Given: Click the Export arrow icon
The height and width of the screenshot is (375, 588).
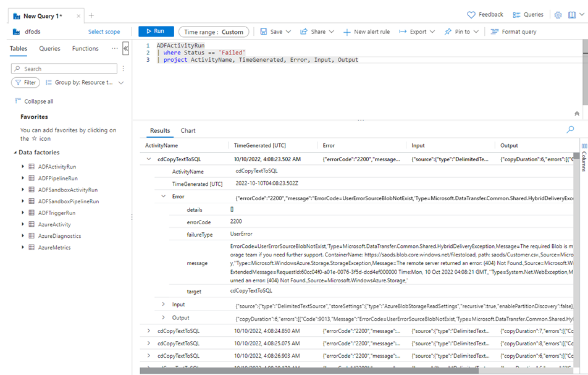Looking at the screenshot, I should point(403,32).
